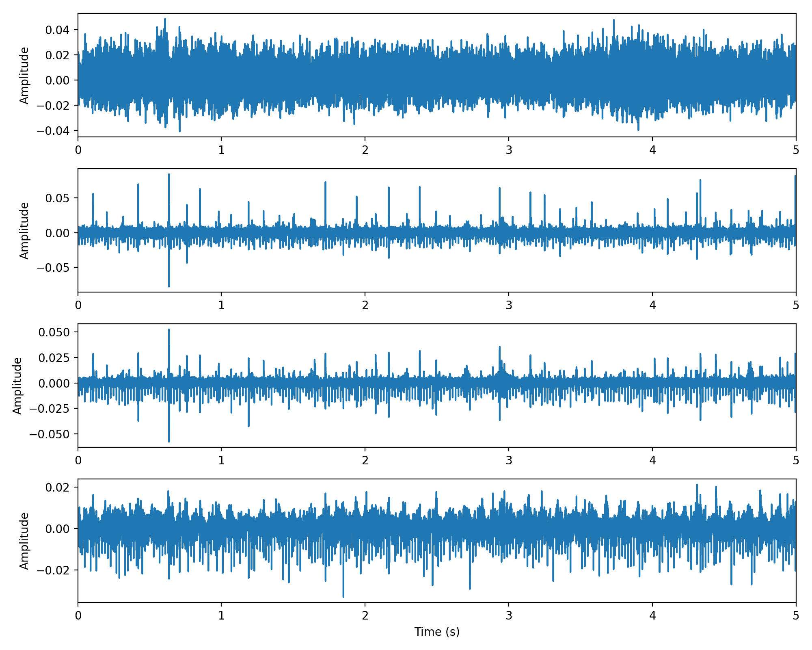Viewport: 812px width, 650px height.
Task: Click the bottom plot's Amplitude axis label
Action: (24, 541)
